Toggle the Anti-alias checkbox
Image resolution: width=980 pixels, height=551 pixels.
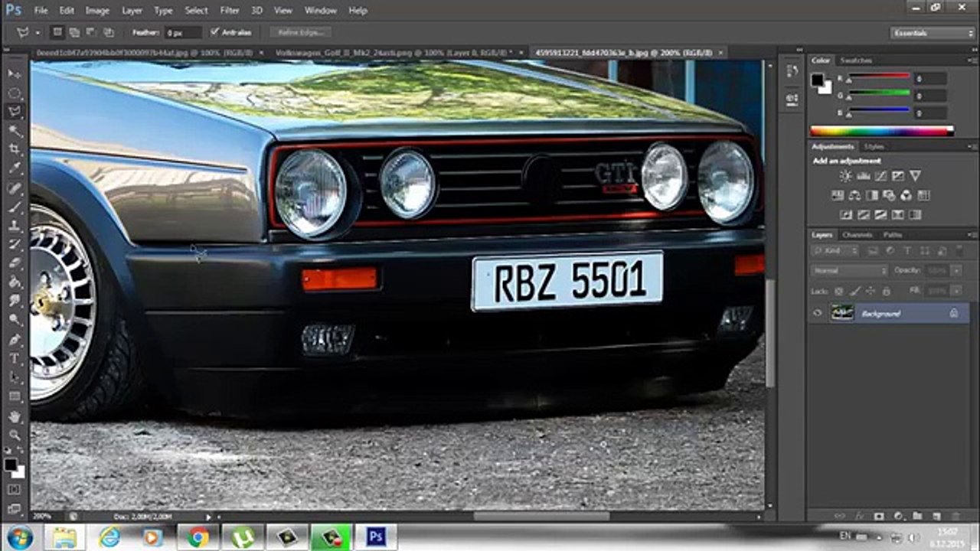214,33
